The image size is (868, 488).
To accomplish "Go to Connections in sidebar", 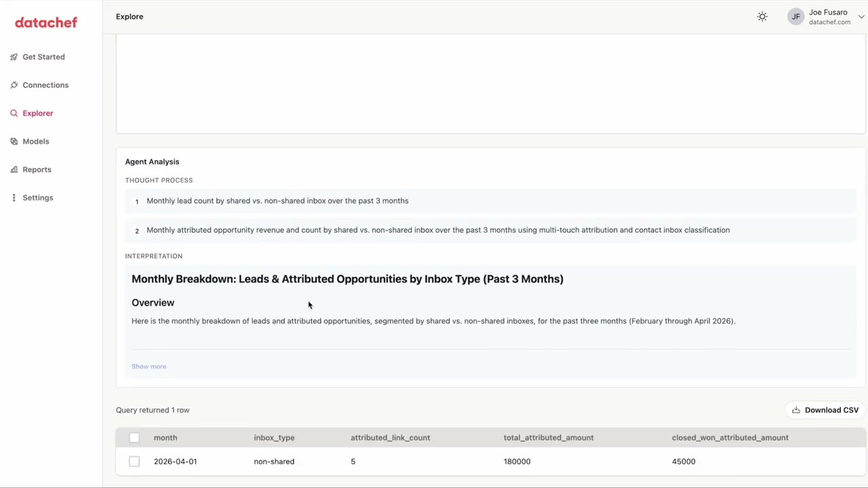I will (45, 85).
